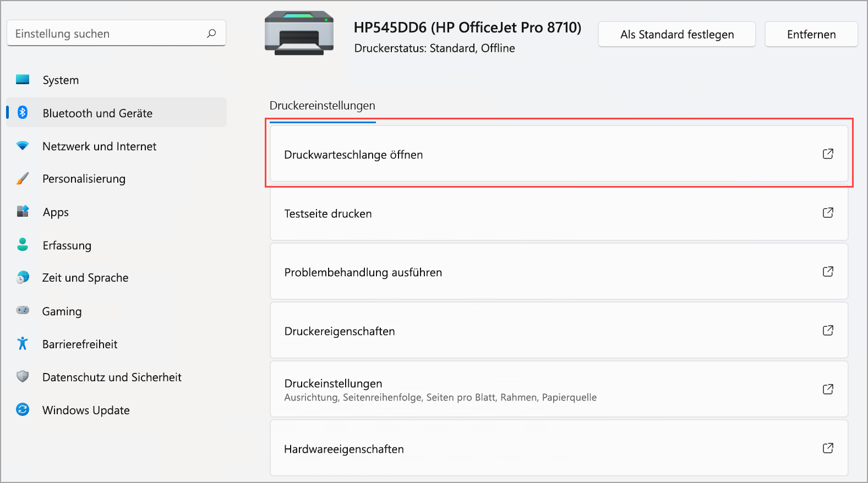Screen dimensions: 868x483
Task: Click the search magnifier icon
Action: pyautogui.click(x=211, y=34)
